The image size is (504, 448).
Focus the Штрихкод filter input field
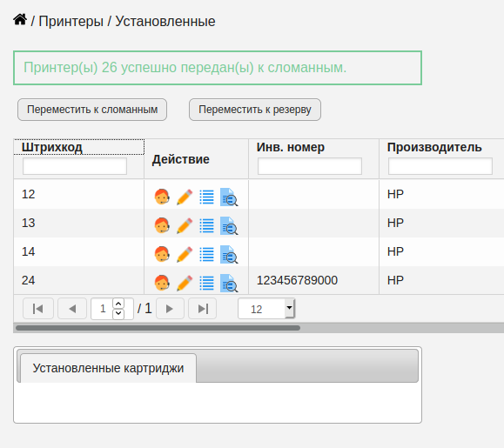point(75,166)
